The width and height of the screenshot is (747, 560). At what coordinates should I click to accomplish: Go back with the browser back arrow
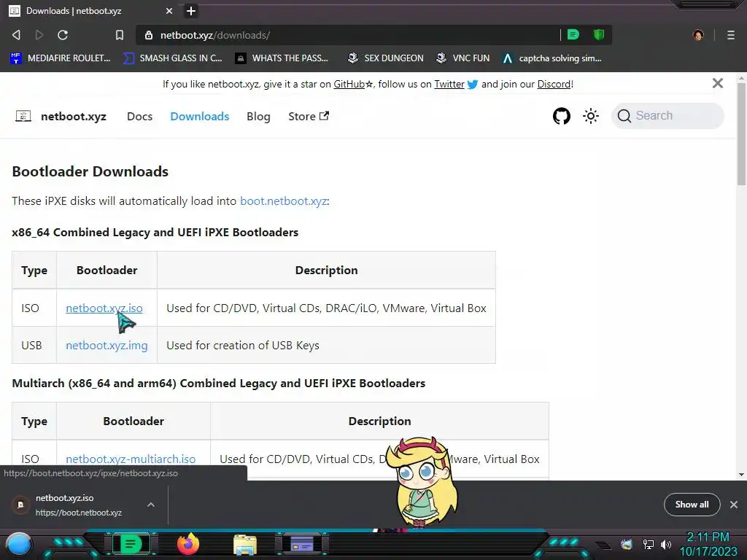(x=16, y=35)
